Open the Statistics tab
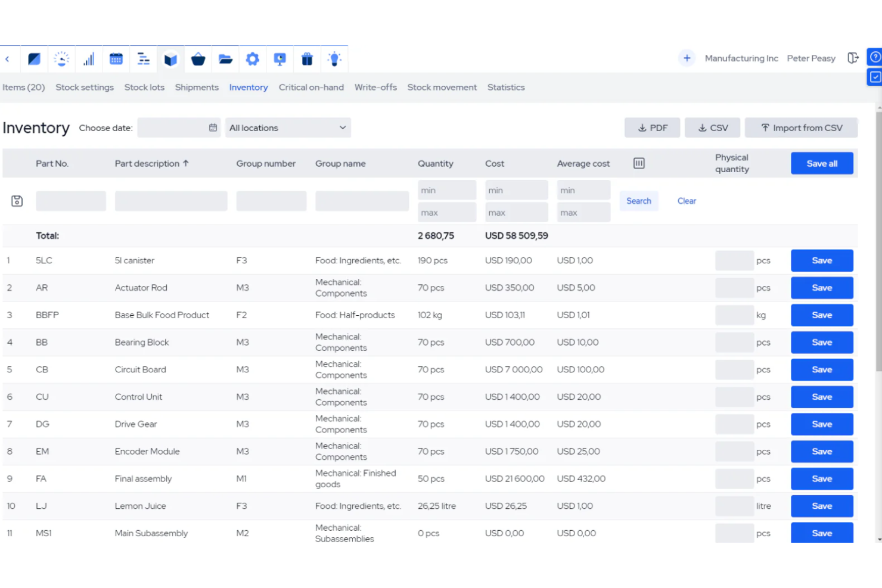The width and height of the screenshot is (882, 588). tap(506, 87)
